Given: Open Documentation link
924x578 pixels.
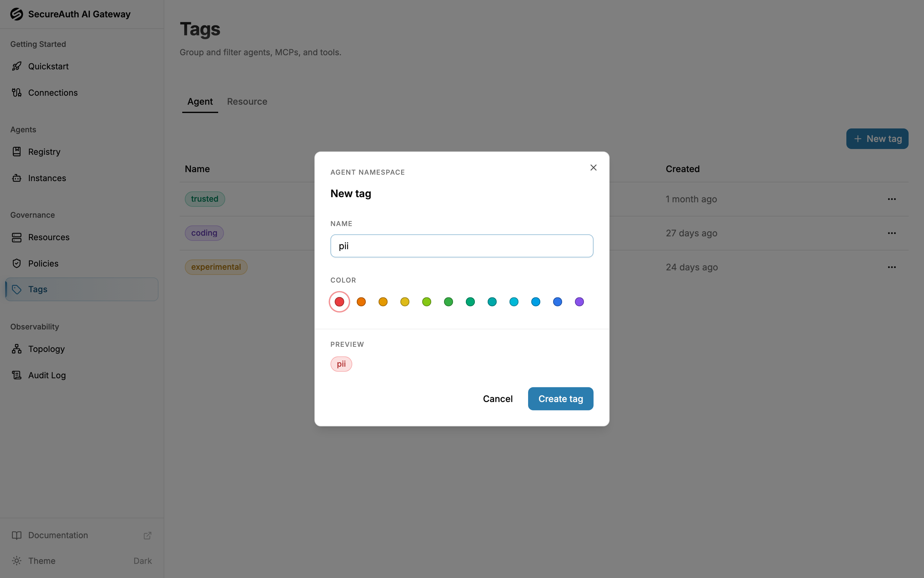Looking at the screenshot, I should coord(82,535).
